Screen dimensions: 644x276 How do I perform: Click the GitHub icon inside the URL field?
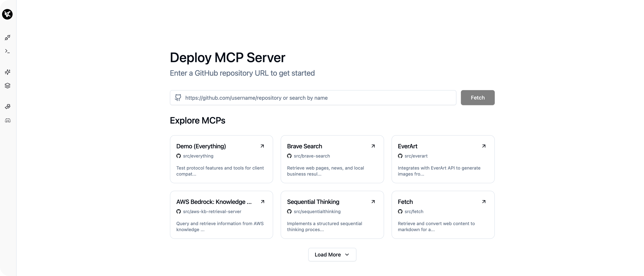point(178,98)
